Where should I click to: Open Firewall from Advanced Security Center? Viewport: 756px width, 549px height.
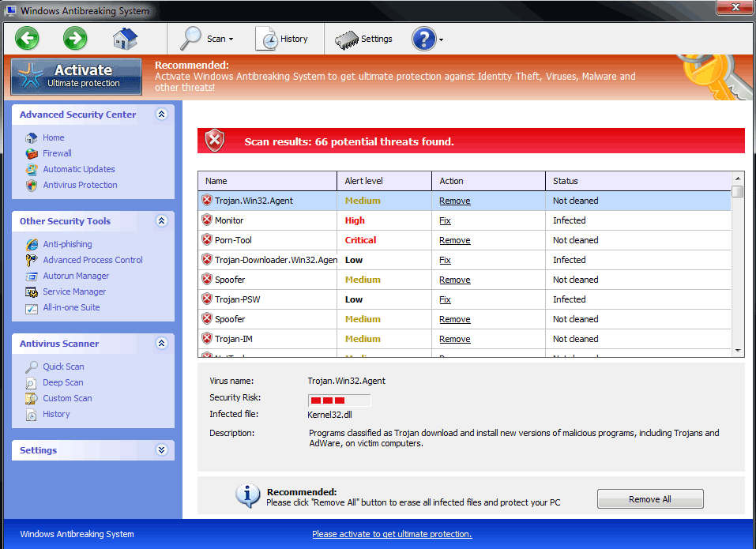(57, 153)
